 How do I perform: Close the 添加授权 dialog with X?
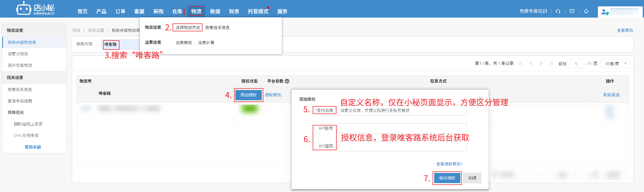tap(480, 98)
